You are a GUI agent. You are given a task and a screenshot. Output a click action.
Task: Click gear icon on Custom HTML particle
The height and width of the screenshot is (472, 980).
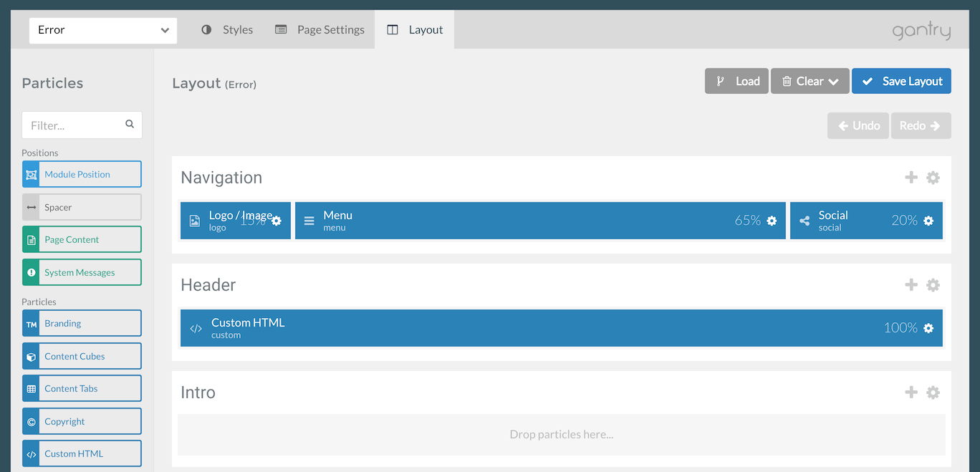pos(928,328)
